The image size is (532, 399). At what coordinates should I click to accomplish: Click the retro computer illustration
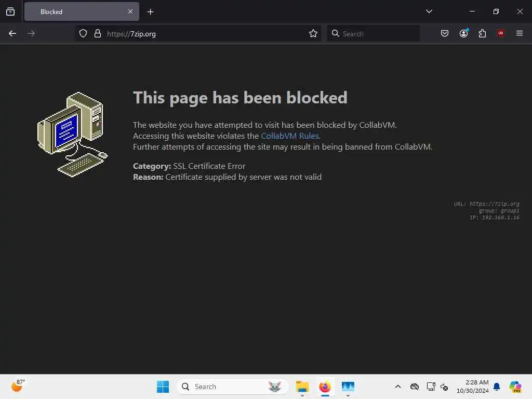click(x=72, y=135)
